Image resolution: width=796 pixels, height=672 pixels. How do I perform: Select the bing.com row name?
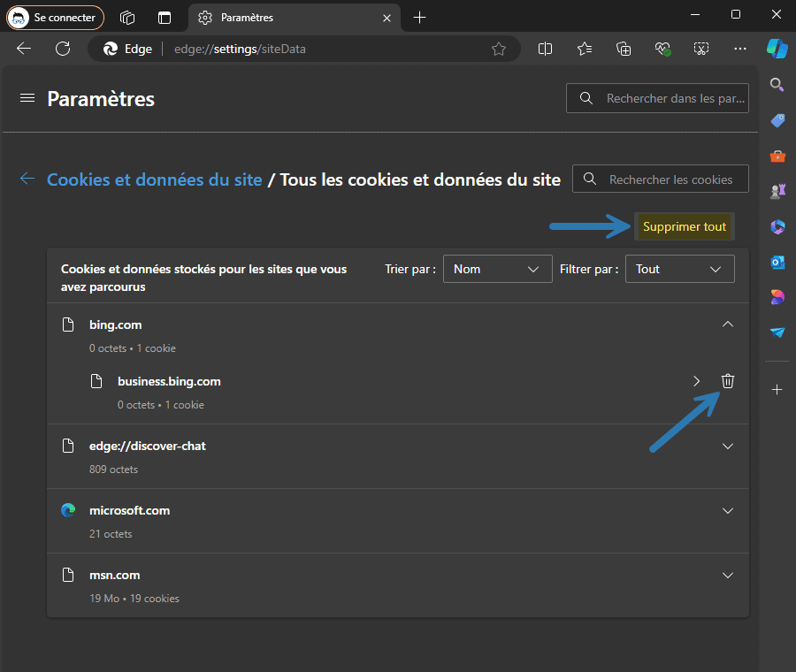[x=116, y=325]
